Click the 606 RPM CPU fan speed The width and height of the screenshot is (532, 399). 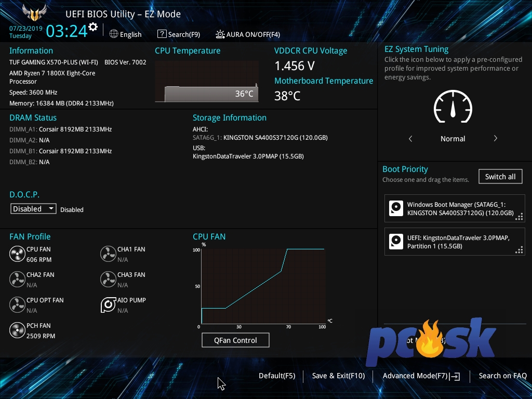[x=39, y=260]
